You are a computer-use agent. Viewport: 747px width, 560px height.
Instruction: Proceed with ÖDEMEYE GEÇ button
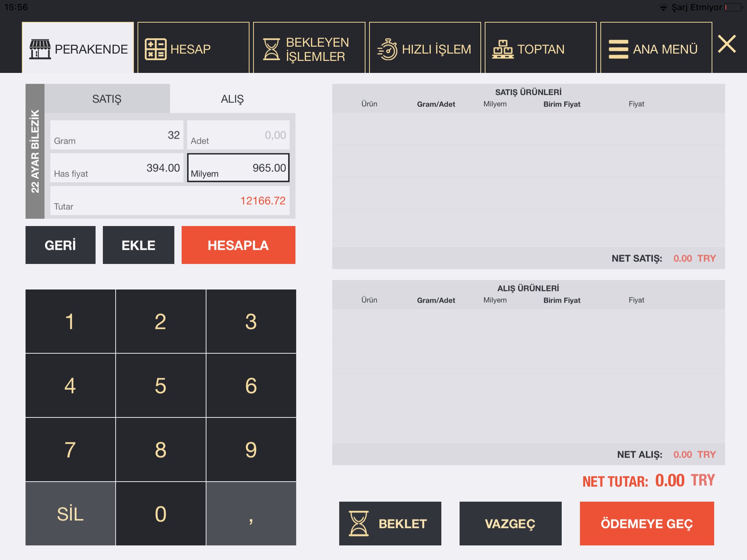(x=647, y=523)
